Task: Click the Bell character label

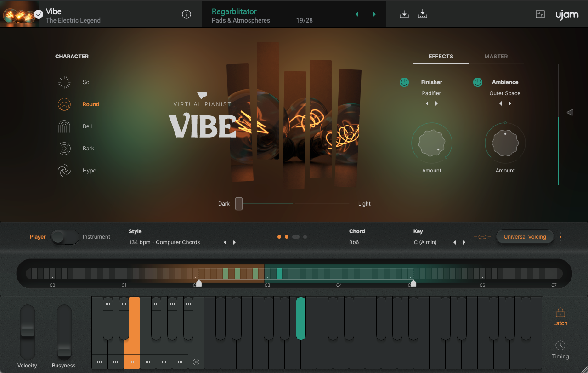Action: [x=87, y=126]
